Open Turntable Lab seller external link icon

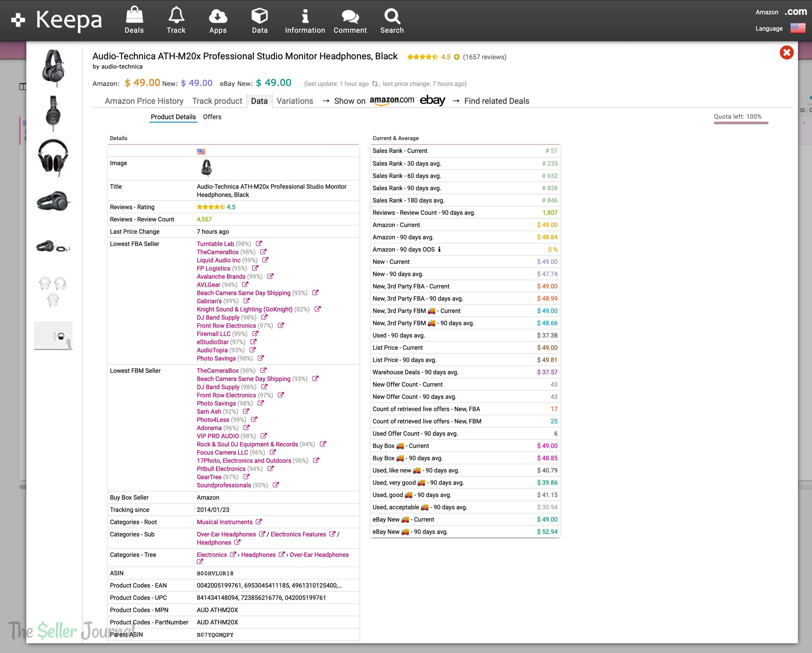[259, 244]
